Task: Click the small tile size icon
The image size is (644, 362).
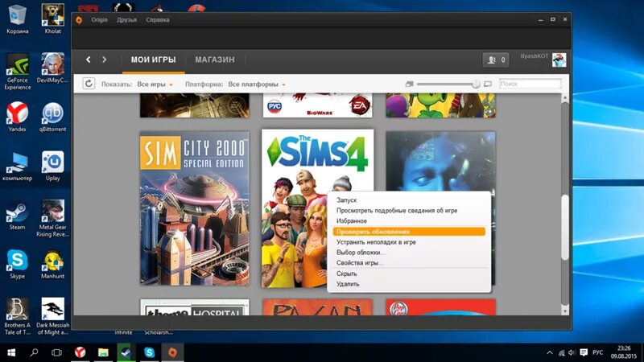Action: 409,84
